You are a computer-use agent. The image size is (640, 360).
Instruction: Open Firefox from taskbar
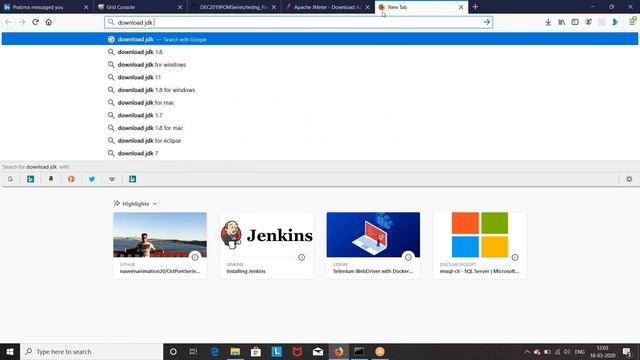click(338, 351)
